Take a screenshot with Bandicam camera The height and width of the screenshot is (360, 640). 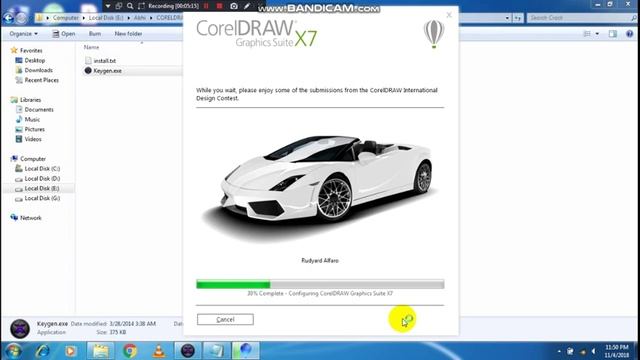(234, 6)
